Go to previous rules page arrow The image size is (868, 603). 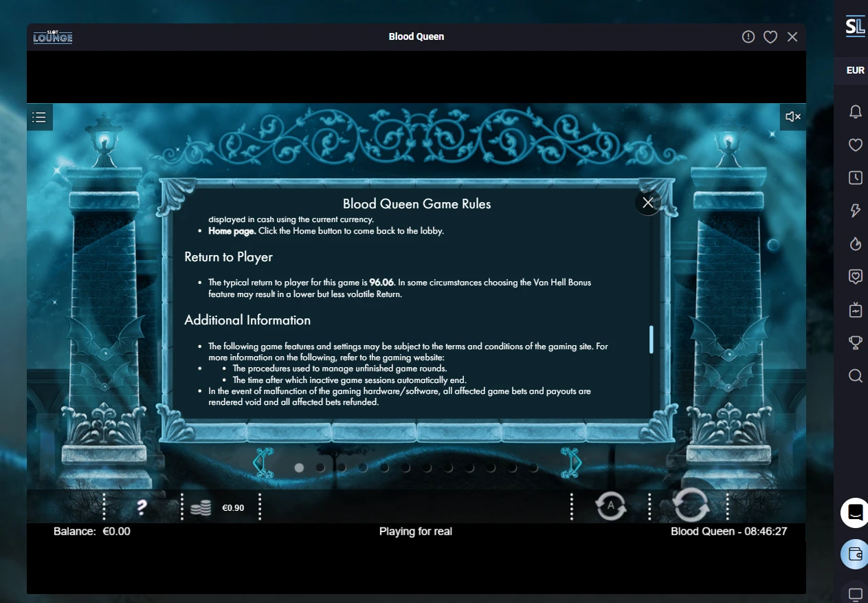click(263, 463)
